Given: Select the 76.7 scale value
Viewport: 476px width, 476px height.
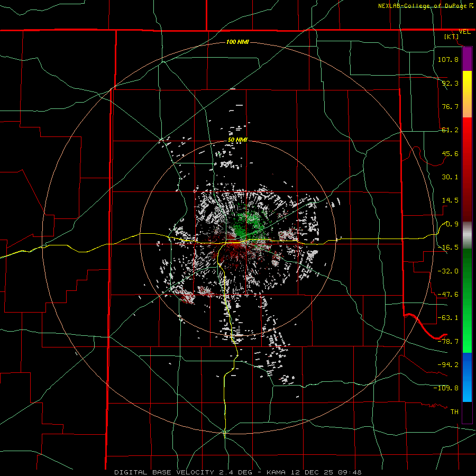Looking at the screenshot, I should (450, 106).
